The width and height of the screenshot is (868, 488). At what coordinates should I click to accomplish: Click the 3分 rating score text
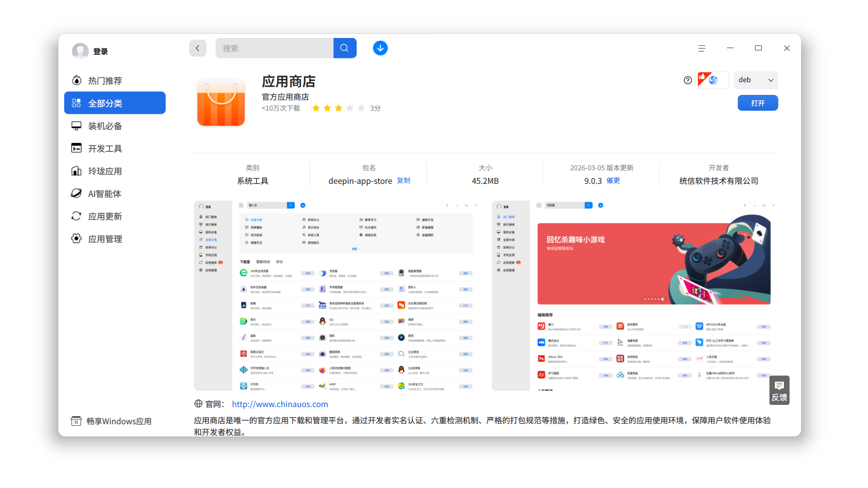[x=375, y=108]
